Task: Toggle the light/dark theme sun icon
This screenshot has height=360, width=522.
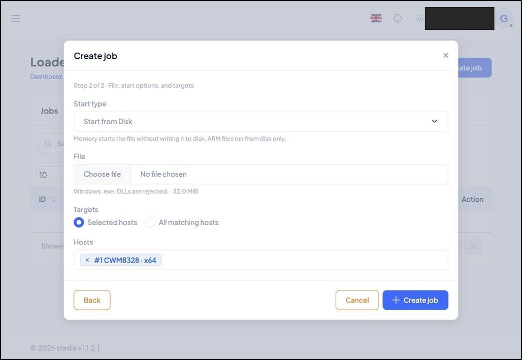Action: (419, 18)
